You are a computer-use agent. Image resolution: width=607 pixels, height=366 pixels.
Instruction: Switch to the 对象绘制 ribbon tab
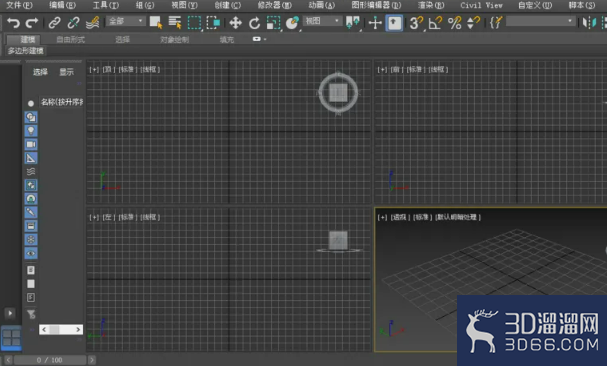[175, 39]
